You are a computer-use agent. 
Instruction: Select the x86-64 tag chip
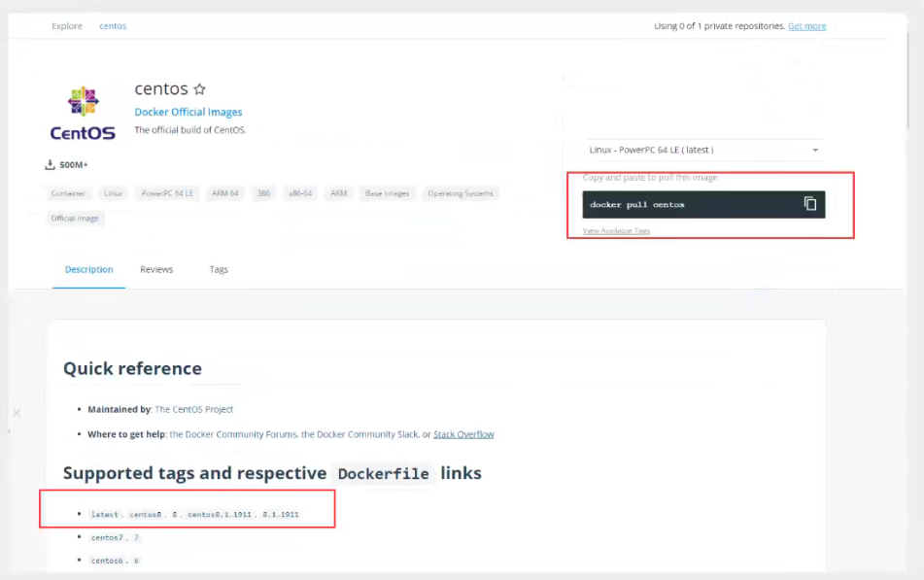[300, 193]
